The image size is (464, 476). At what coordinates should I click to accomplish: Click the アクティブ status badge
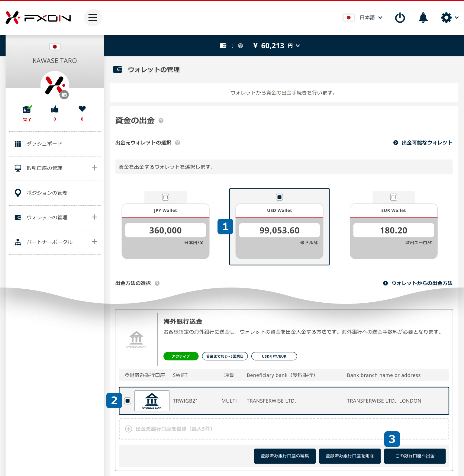point(181,356)
